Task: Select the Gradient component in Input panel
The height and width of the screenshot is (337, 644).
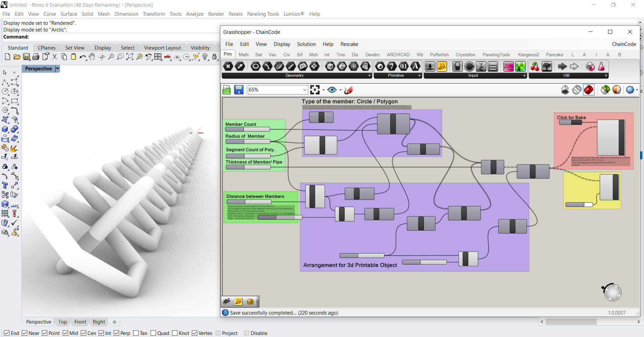Action: [x=508, y=67]
